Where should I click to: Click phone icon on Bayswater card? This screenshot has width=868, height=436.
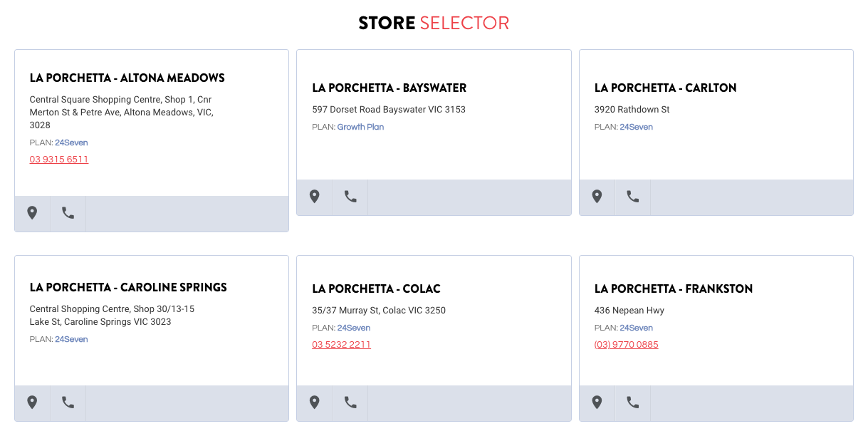tap(350, 197)
